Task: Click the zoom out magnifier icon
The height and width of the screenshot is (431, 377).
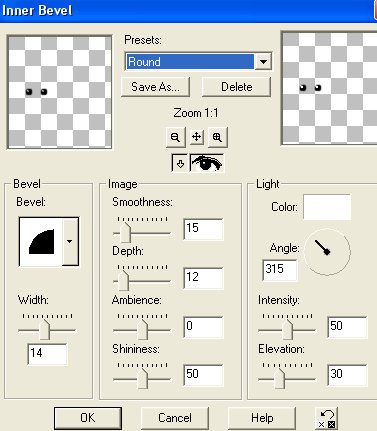Action: 176,137
